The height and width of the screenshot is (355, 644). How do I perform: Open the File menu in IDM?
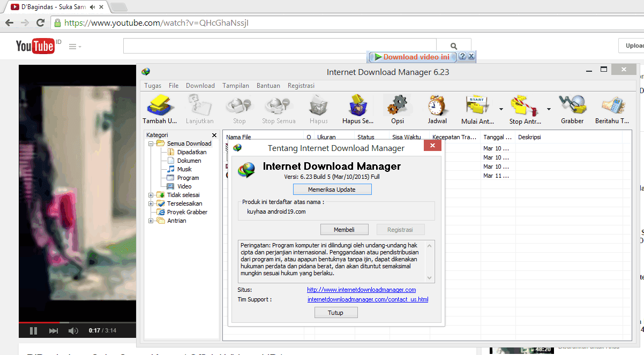tap(174, 86)
